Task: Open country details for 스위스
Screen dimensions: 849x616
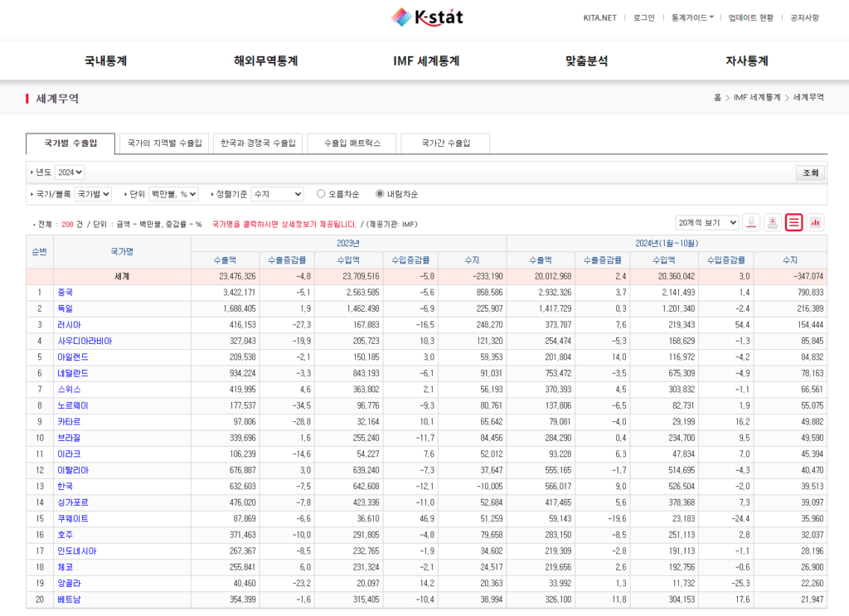Action: [x=70, y=390]
